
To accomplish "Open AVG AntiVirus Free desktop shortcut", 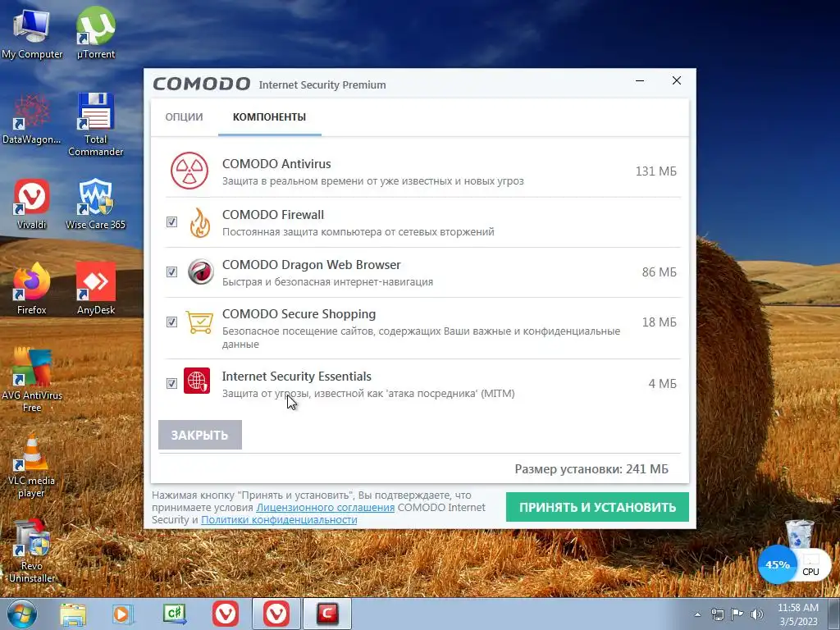I will pyautogui.click(x=32, y=379).
